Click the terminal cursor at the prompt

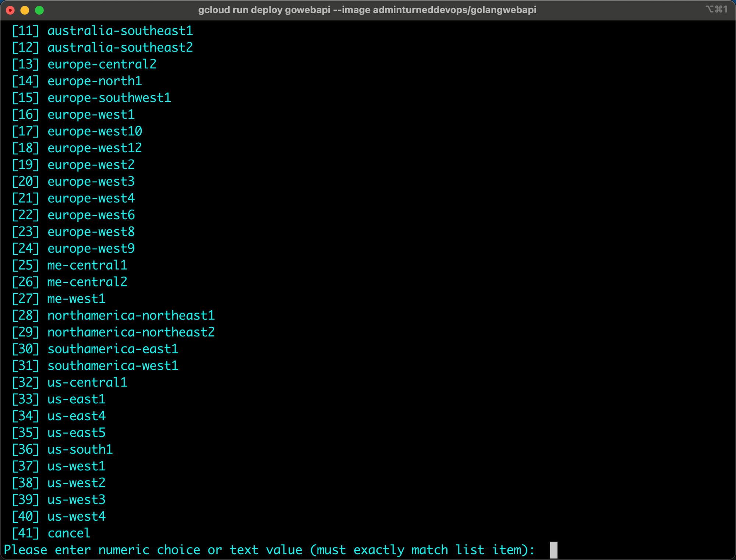553,550
